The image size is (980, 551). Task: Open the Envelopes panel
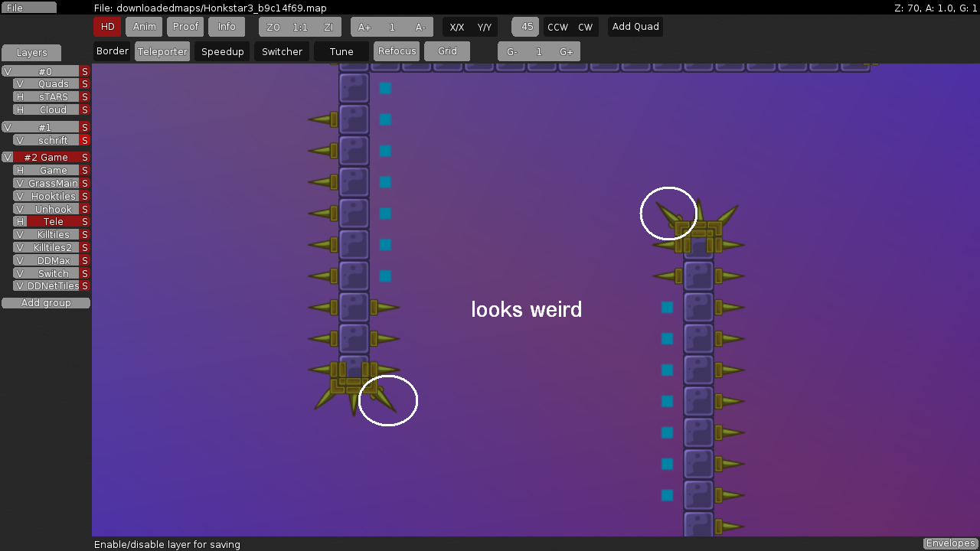[x=949, y=543]
